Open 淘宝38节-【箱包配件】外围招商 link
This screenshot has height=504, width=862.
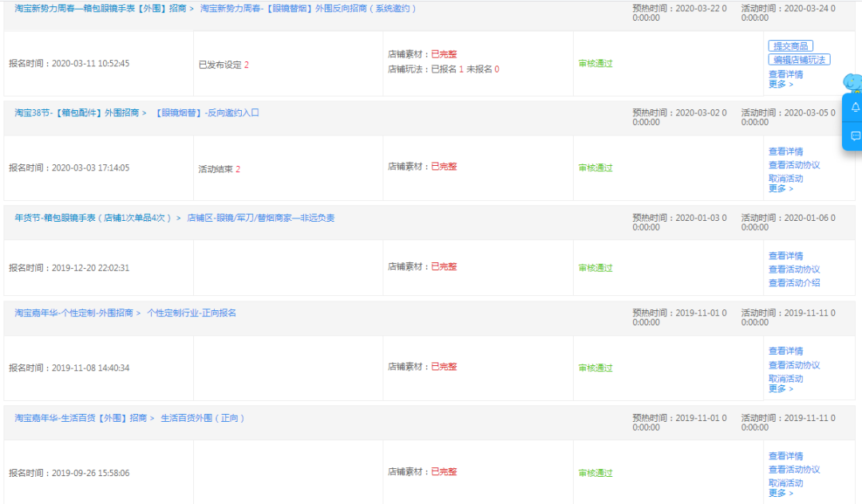(x=77, y=112)
